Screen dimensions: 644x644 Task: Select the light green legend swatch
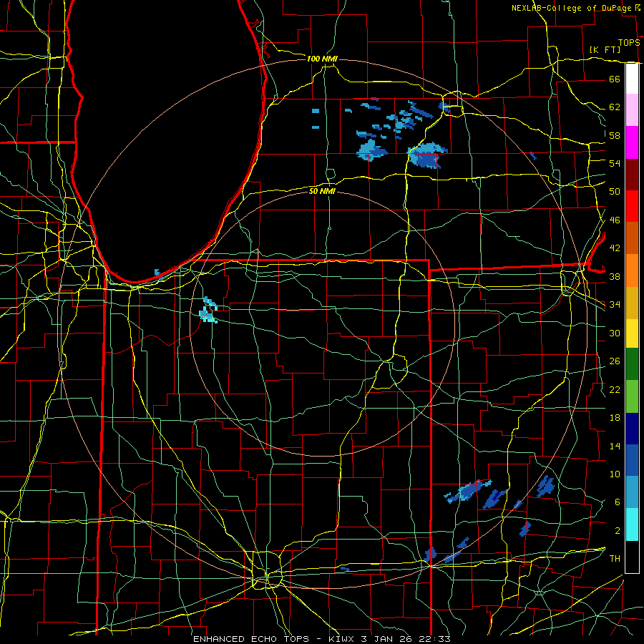click(x=632, y=396)
